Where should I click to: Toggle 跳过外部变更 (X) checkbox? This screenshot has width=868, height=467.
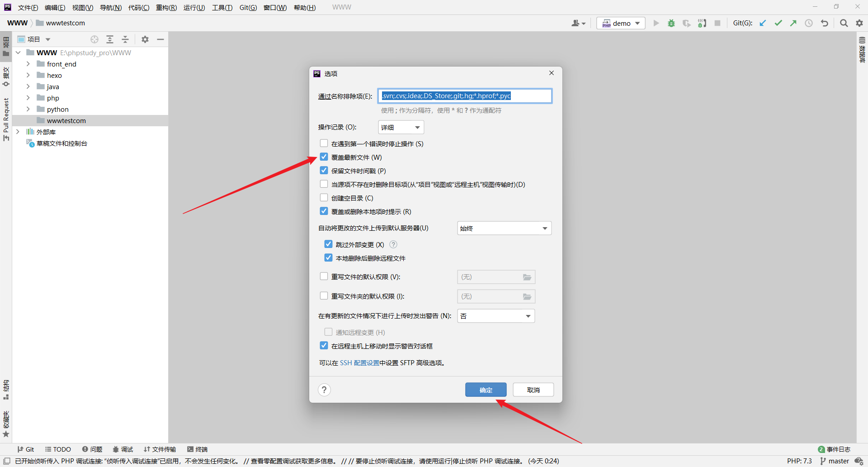tap(328, 244)
